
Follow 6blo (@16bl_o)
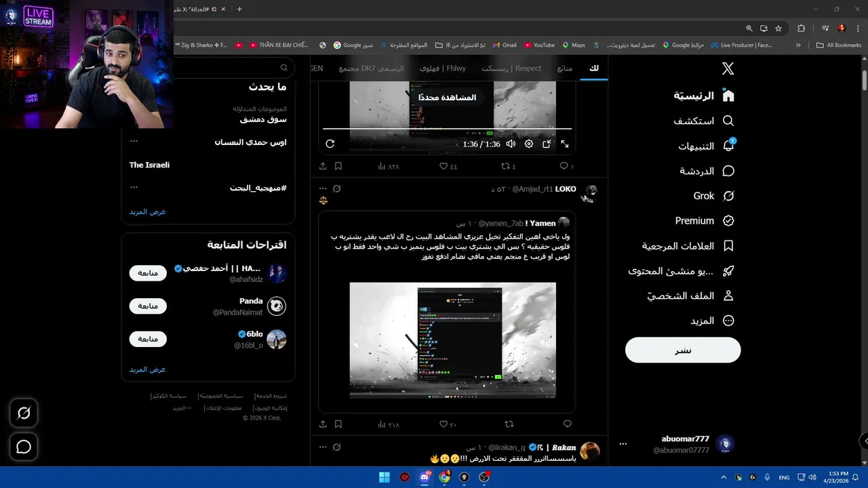[x=148, y=339]
